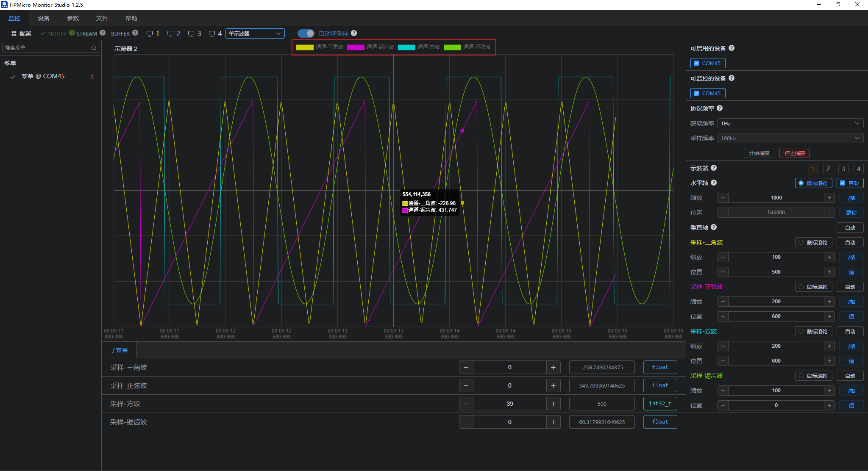Select 鼠标滚轮 radio for 水平轴

tap(801, 183)
